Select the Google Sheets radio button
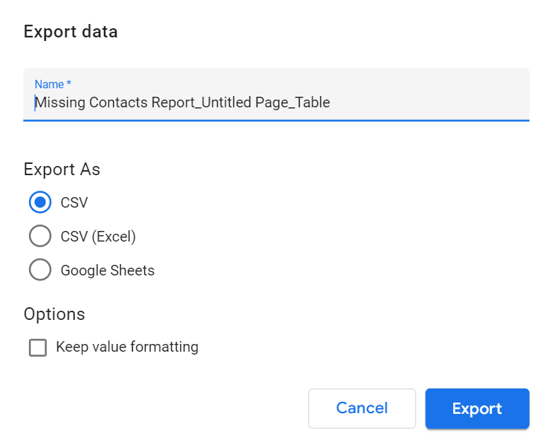550x440 pixels. pos(40,270)
